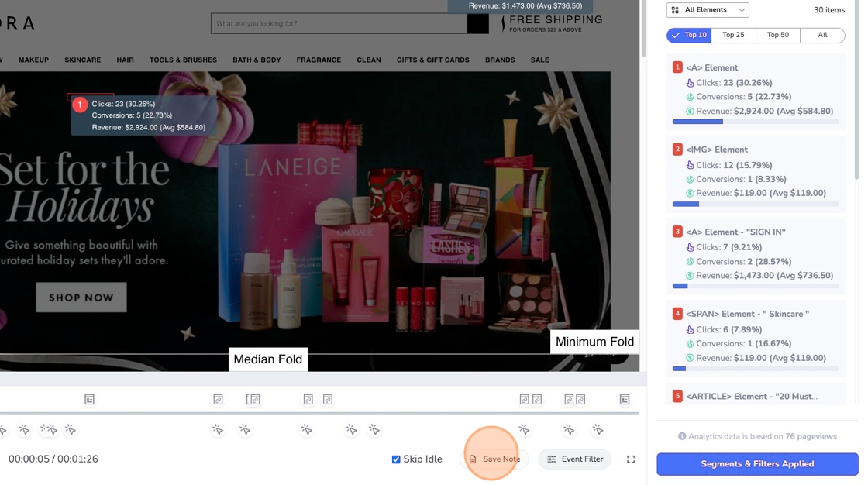Open the SKINCARE navigation menu
The width and height of the screenshot is (868, 485).
click(x=82, y=60)
